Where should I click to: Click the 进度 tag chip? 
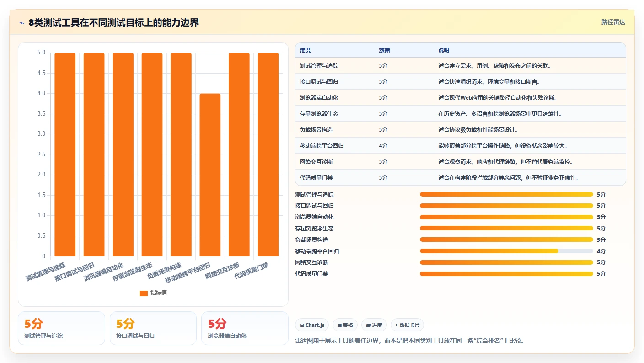374,325
